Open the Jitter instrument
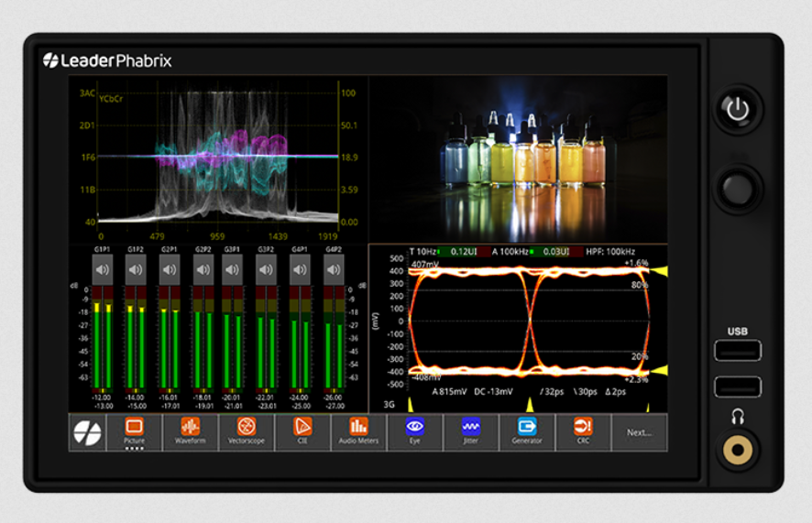Screen dimensions: 812x523 tap(471, 431)
